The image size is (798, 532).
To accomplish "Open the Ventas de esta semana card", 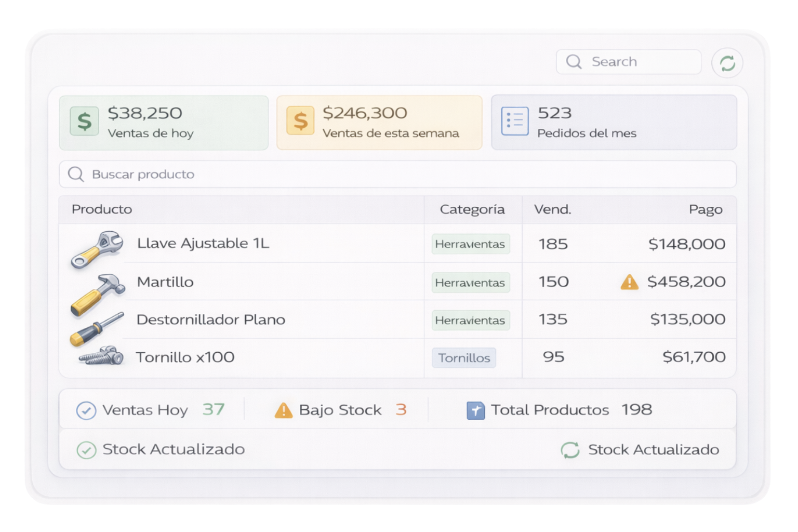I will [379, 123].
